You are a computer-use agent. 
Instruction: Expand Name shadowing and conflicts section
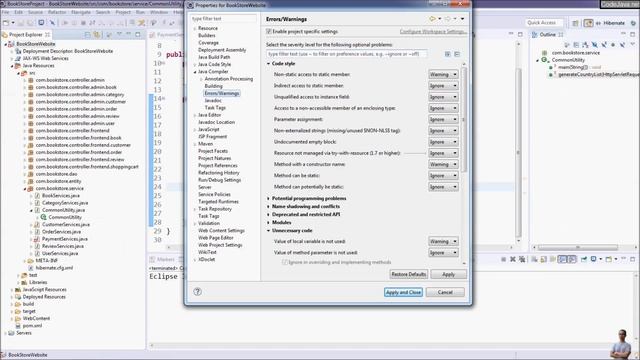pyautogui.click(x=269, y=207)
